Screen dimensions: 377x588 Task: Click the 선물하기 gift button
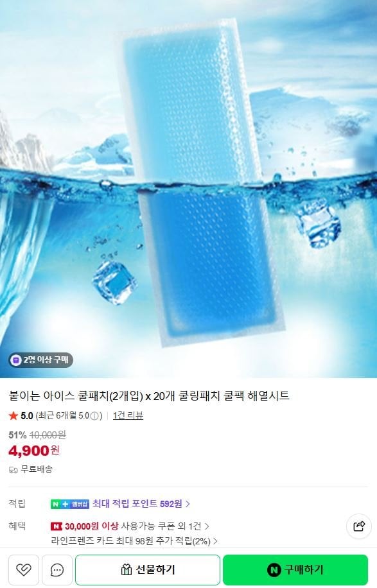tap(148, 569)
